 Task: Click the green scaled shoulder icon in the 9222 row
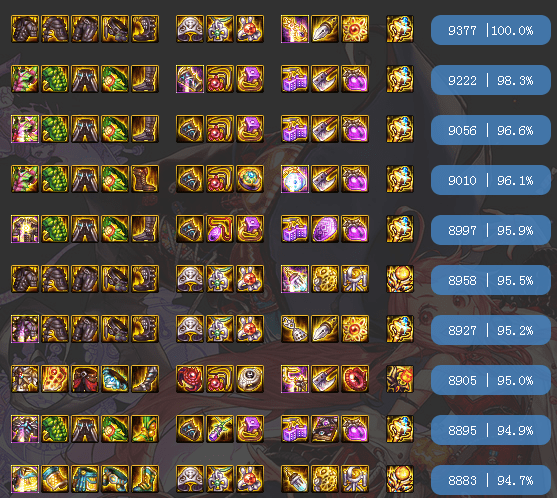point(55,79)
